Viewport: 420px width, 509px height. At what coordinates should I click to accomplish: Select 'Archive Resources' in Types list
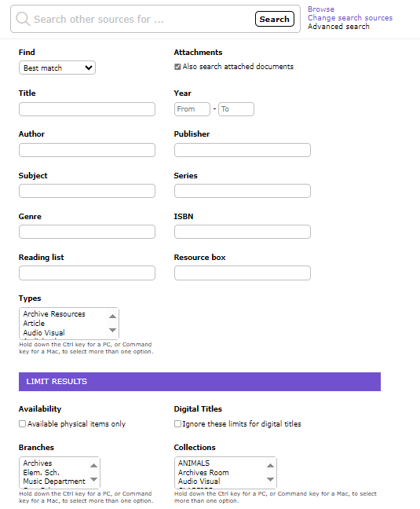tap(54, 314)
